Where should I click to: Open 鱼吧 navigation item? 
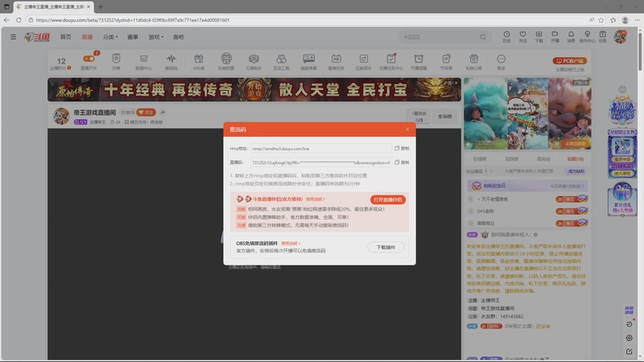178,37
